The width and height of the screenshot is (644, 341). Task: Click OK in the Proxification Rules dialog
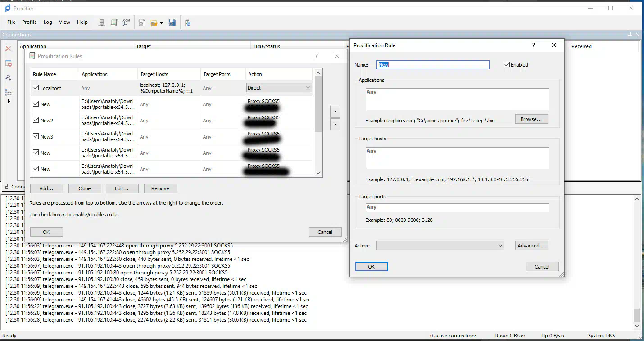click(x=46, y=232)
